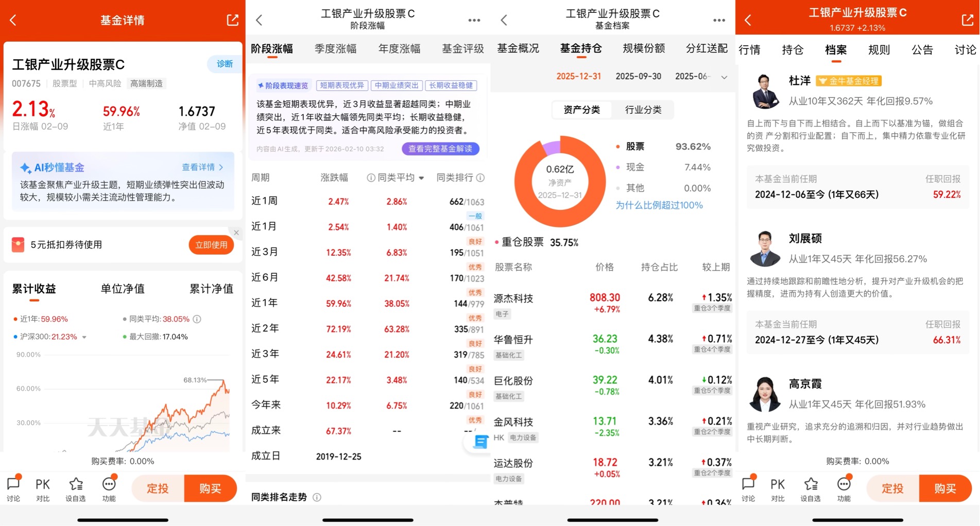Open 高京霞 manager avatar
980x526 pixels.
click(x=764, y=394)
